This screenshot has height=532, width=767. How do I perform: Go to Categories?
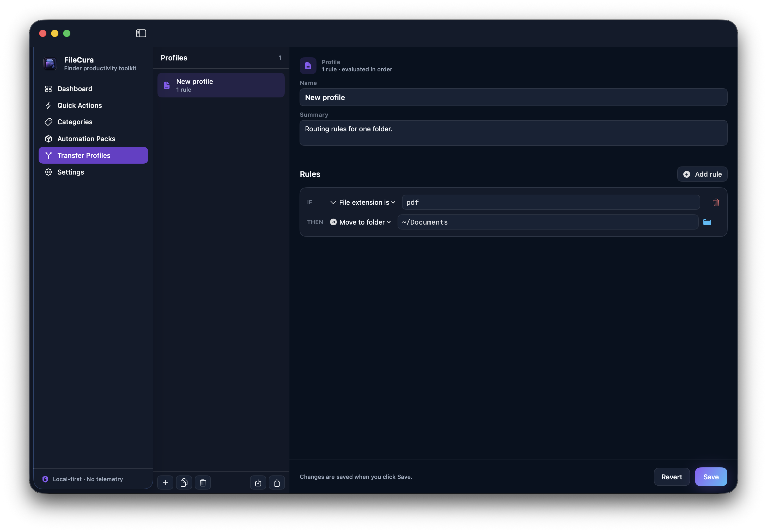click(93, 122)
